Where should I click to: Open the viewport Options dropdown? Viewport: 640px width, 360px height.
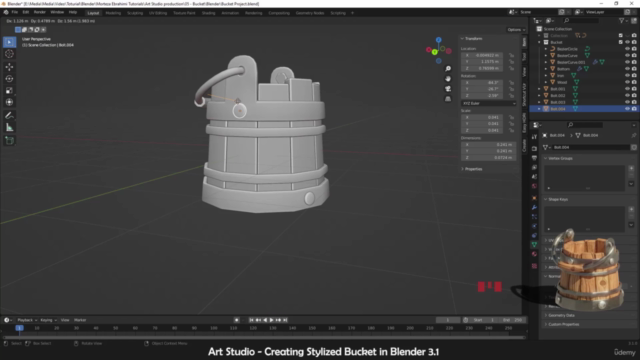tap(516, 30)
